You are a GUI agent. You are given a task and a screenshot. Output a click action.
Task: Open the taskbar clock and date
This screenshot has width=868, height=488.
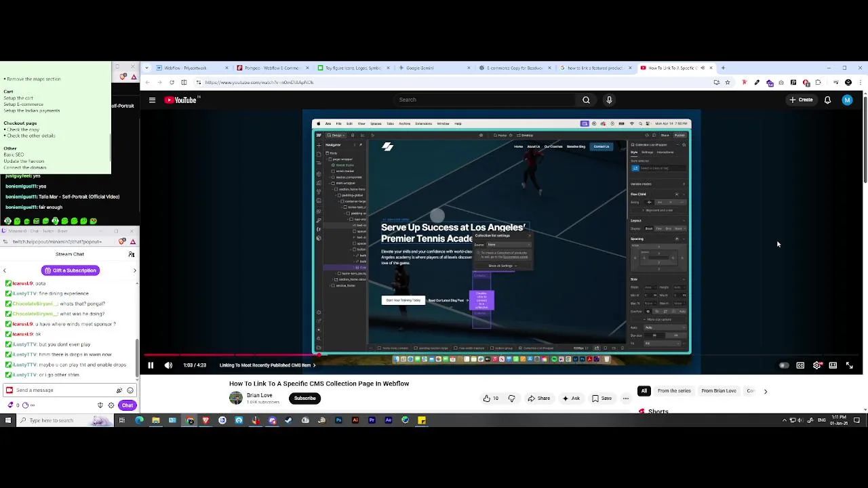(x=840, y=420)
